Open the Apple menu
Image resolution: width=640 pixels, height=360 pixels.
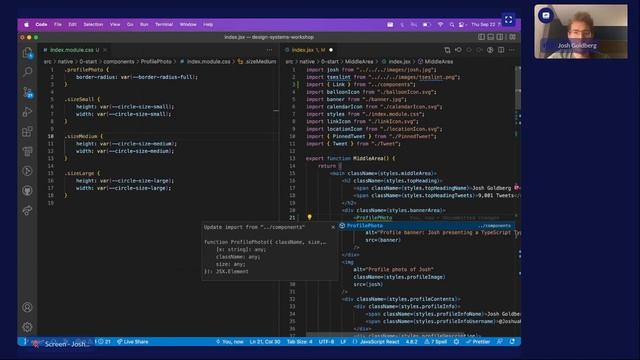(27, 24)
